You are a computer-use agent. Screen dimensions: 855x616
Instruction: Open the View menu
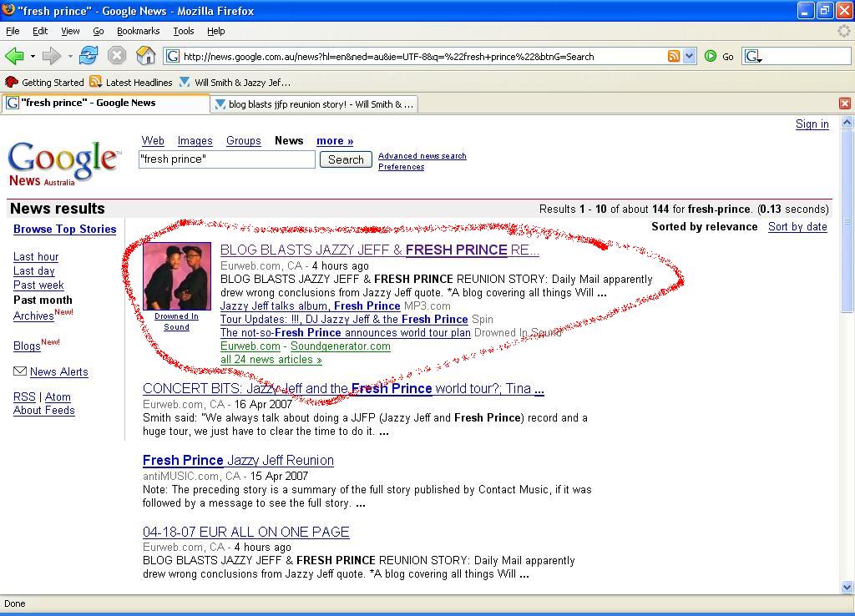70,31
